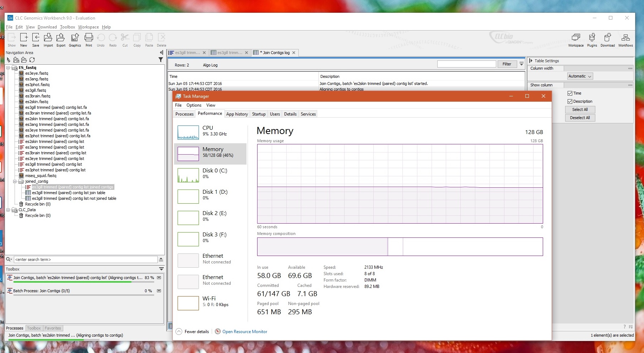This screenshot has height=353, width=644.
Task: Switch to the Favorites tab in CLC
Action: (53, 328)
